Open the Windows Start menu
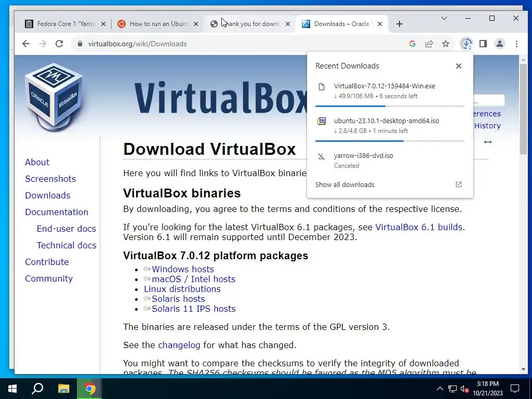The image size is (532, 399). (12, 389)
